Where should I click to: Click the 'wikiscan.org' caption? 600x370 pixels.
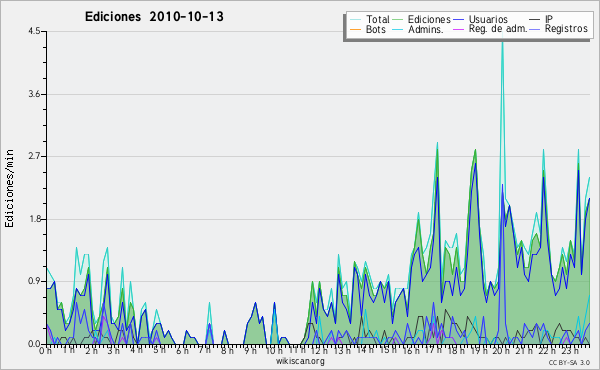[300, 361]
